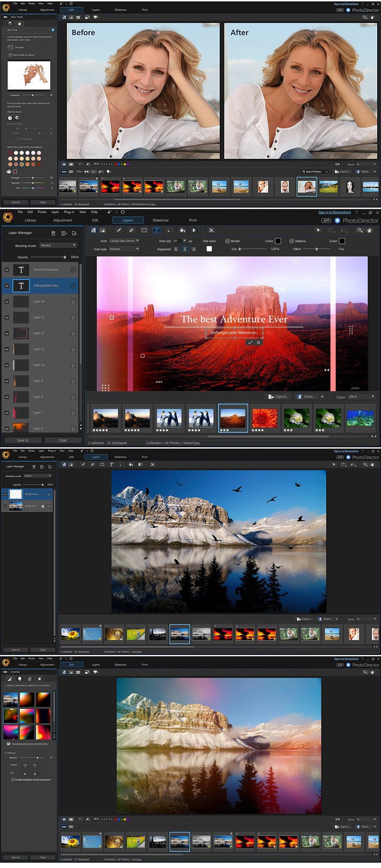The height and width of the screenshot is (868, 381).
Task: Click the back arrow beside Skin Tools title
Action: pos(5,17)
